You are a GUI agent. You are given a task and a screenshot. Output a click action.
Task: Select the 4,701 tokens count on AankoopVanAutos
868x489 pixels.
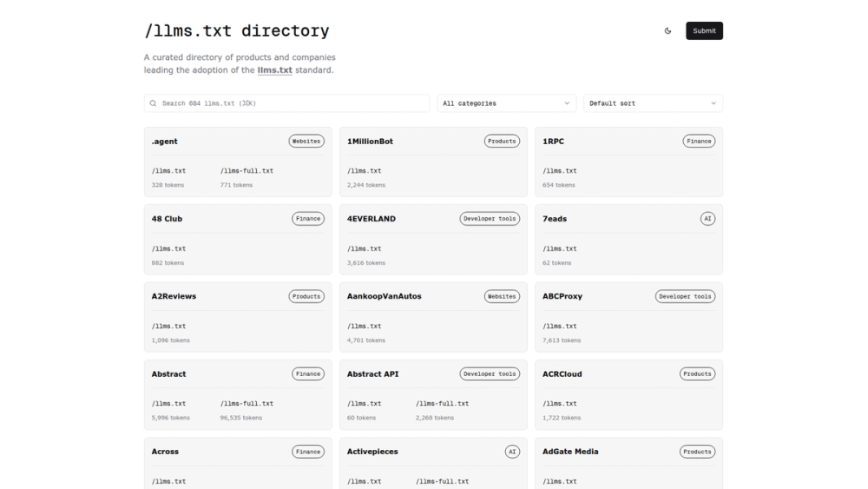click(x=366, y=340)
